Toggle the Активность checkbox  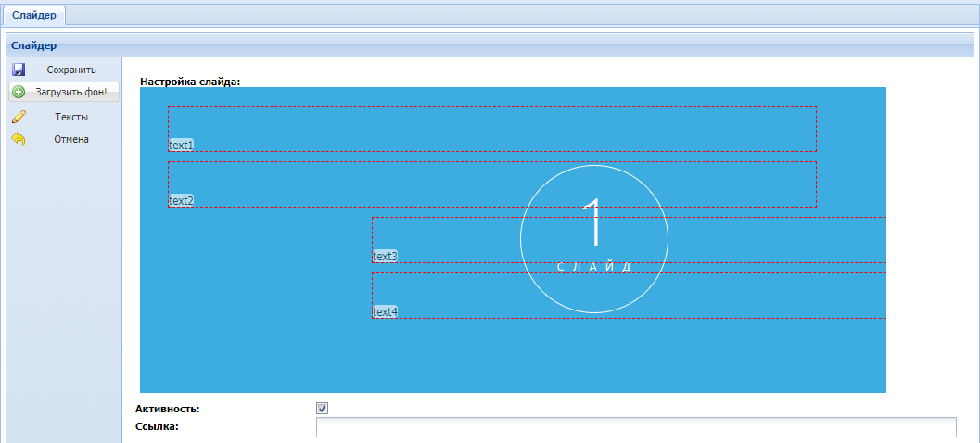[323, 409]
